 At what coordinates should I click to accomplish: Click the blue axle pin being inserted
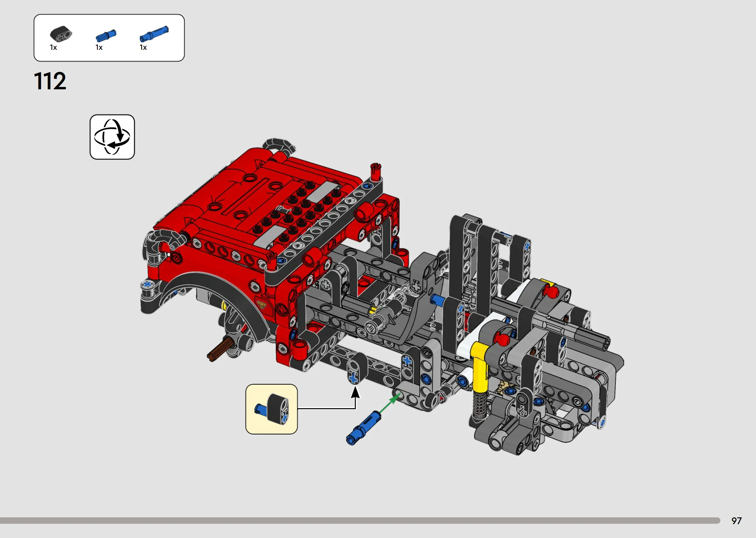coord(363,428)
